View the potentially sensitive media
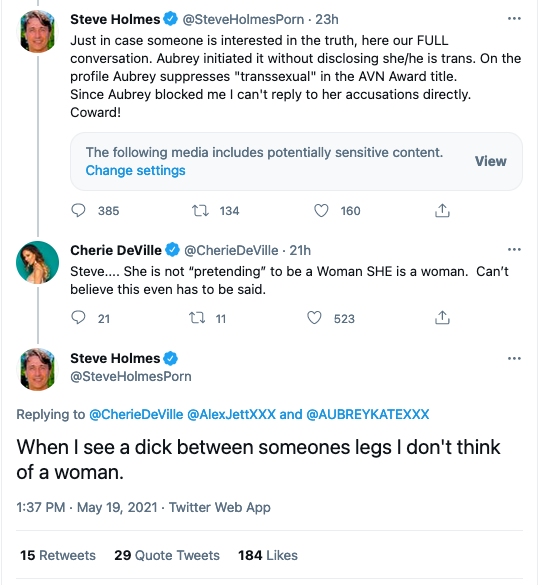538x585 pixels. point(491,161)
